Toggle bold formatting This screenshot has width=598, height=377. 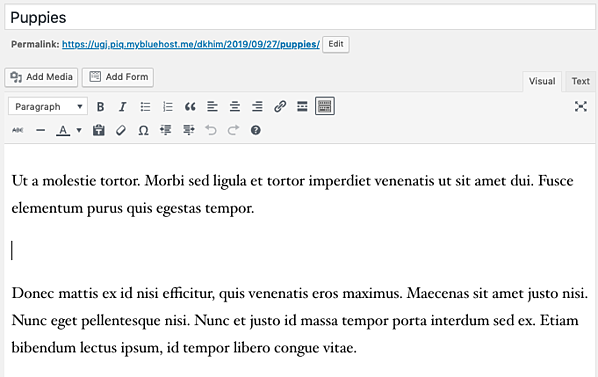click(x=100, y=106)
